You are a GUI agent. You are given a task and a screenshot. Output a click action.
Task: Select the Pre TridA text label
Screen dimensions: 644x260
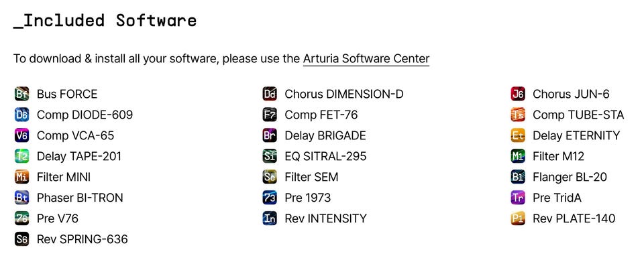(557, 198)
